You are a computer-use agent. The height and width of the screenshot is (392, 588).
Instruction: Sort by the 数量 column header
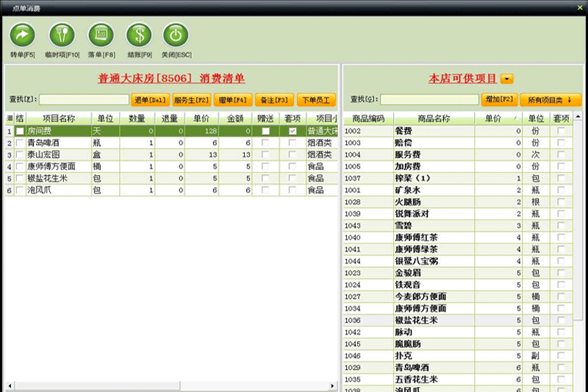click(137, 118)
